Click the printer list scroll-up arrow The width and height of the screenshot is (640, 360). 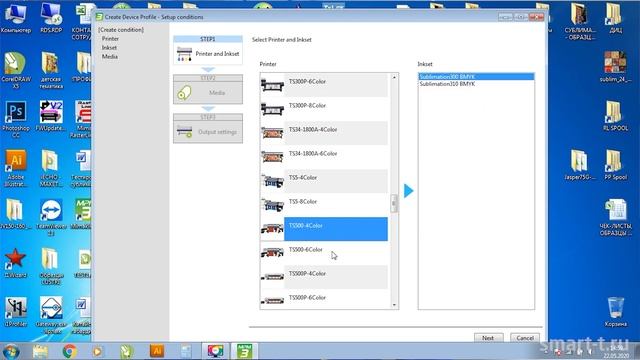pyautogui.click(x=394, y=77)
